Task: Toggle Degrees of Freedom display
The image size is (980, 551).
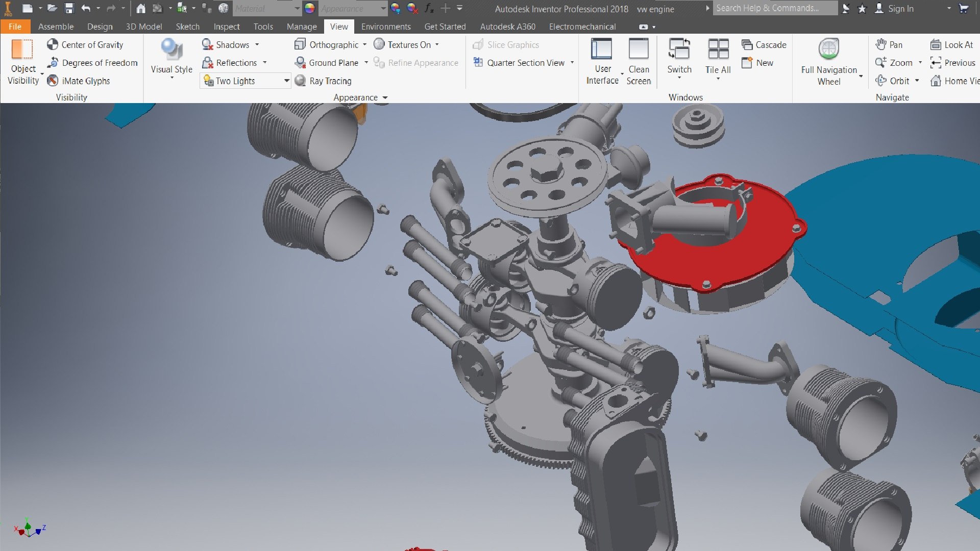Action: tap(92, 63)
